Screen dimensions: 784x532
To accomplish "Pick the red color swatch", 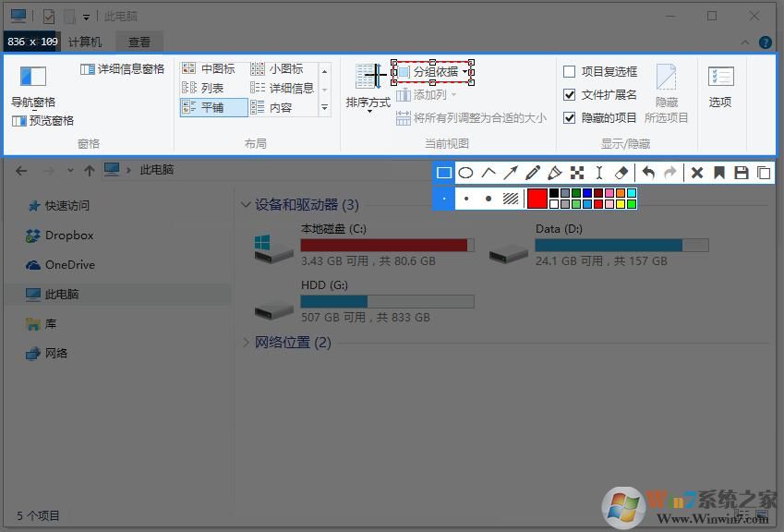I will 536,198.
